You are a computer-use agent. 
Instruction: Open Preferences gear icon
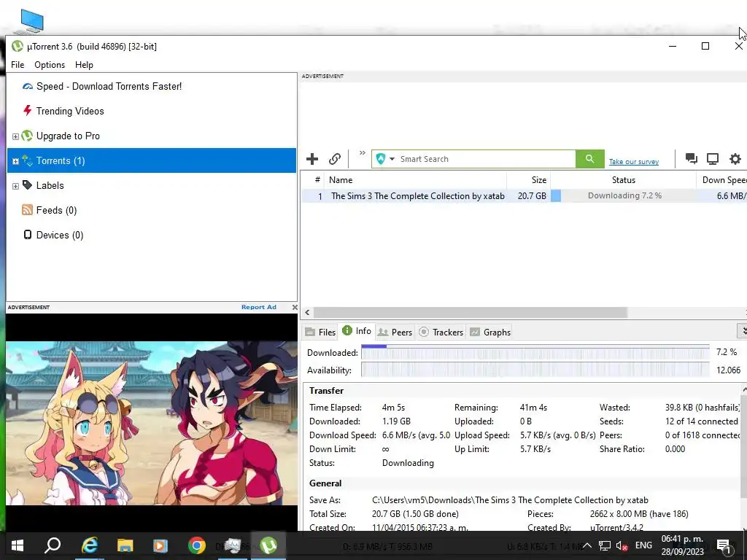pos(735,158)
